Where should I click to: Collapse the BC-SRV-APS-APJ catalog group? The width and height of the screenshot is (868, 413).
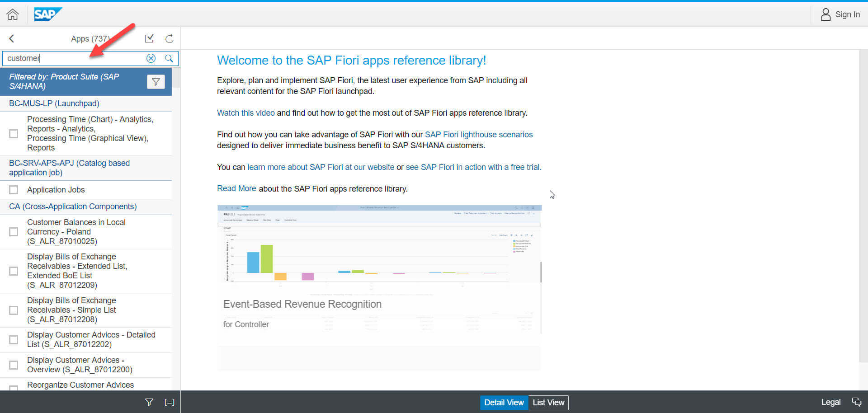tap(69, 168)
